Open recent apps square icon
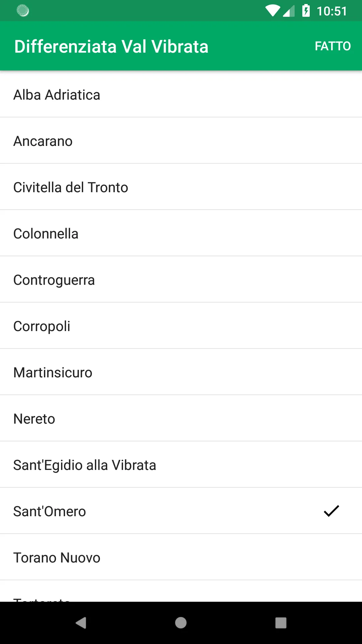 click(281, 623)
